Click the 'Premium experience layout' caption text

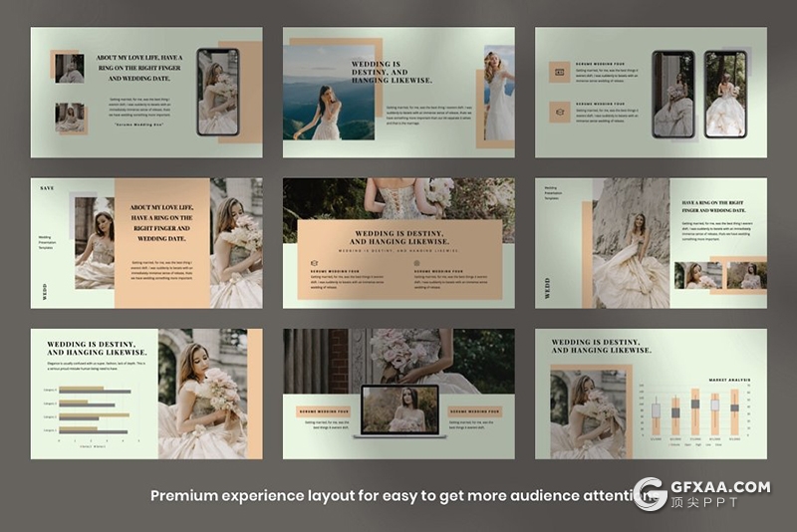(389, 495)
